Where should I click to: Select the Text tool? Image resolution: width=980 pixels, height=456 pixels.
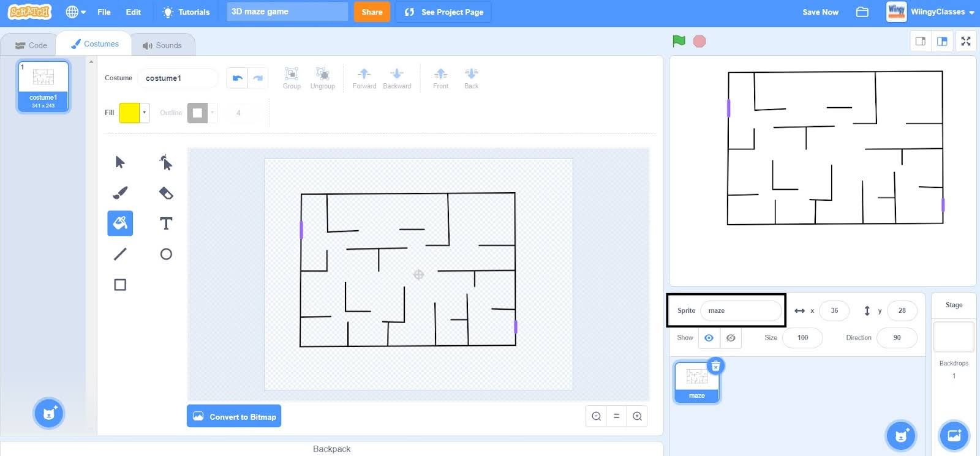[166, 223]
